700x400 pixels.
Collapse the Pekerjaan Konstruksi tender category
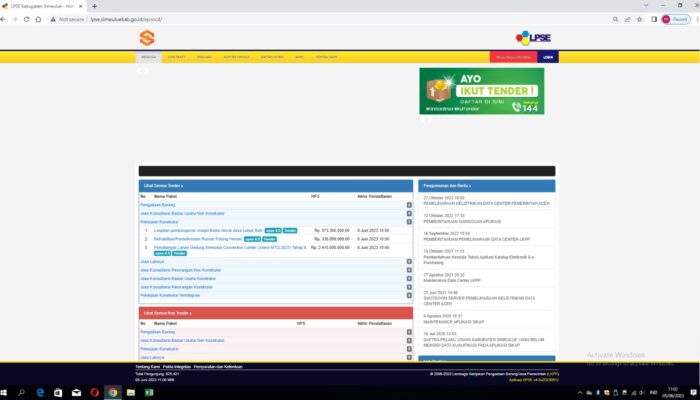[x=409, y=221]
